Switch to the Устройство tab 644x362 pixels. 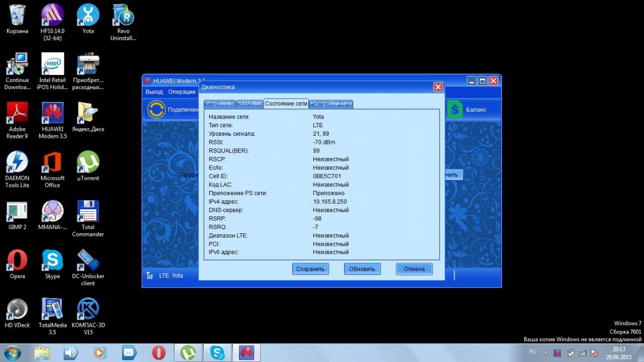pyautogui.click(x=220, y=104)
